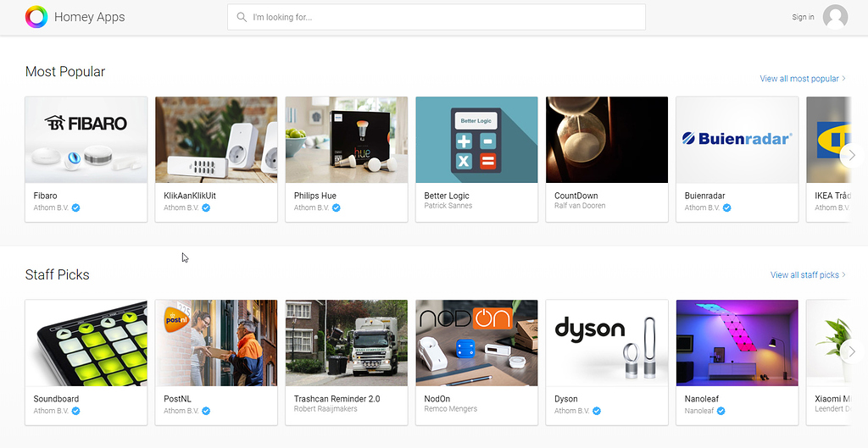Focus the "I'm looking for..." search field
Screen dimensions: 868x448
[441, 17]
